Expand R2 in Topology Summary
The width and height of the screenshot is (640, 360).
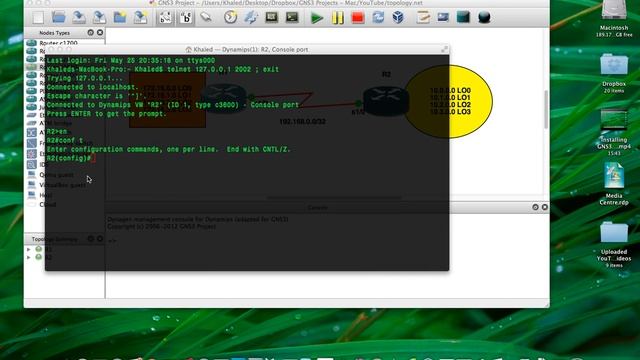29,258
